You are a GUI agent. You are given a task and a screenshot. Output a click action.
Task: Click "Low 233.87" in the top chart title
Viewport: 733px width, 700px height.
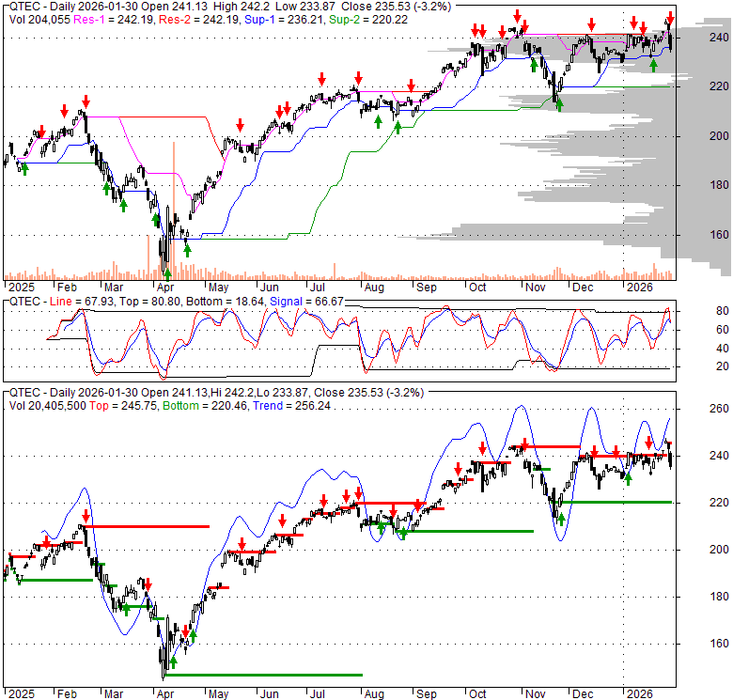tap(305, 7)
